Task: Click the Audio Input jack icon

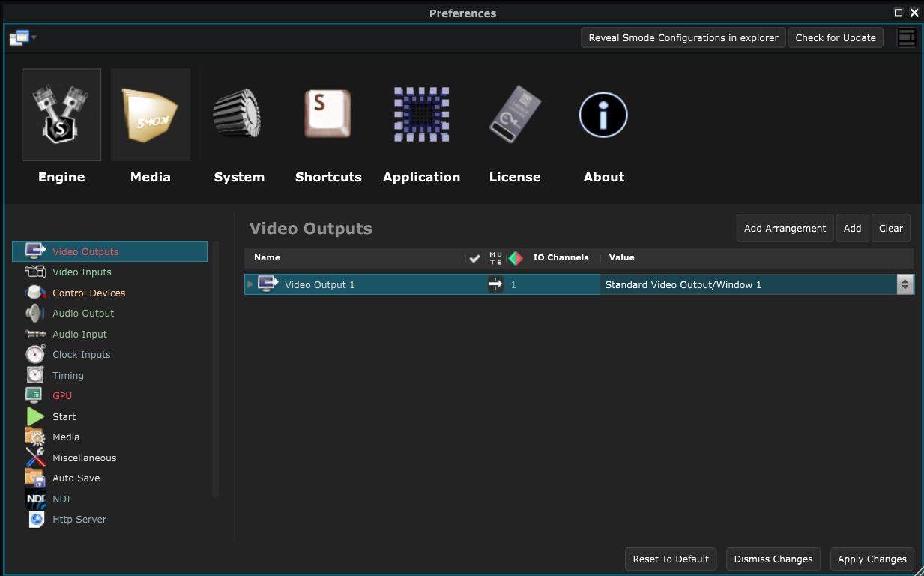Action: (35, 334)
